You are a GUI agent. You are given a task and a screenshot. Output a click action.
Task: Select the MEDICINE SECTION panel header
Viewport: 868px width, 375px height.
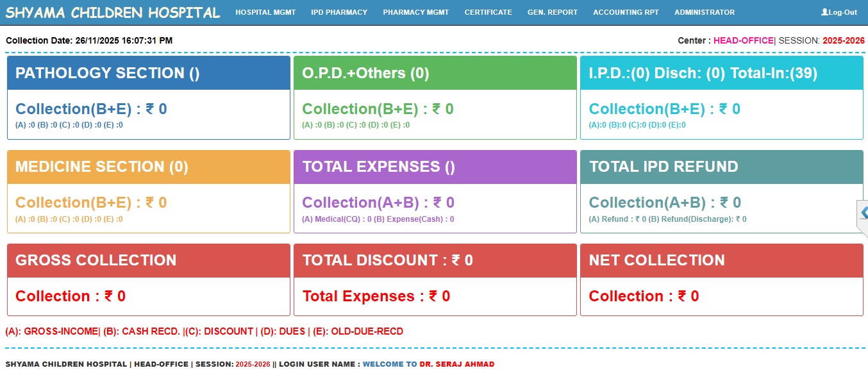click(x=149, y=167)
